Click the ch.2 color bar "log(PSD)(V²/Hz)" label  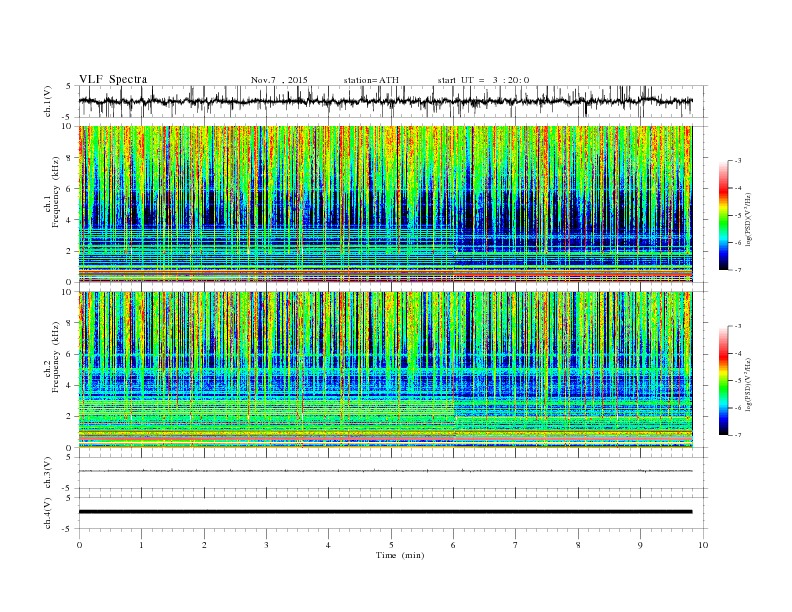(x=749, y=384)
